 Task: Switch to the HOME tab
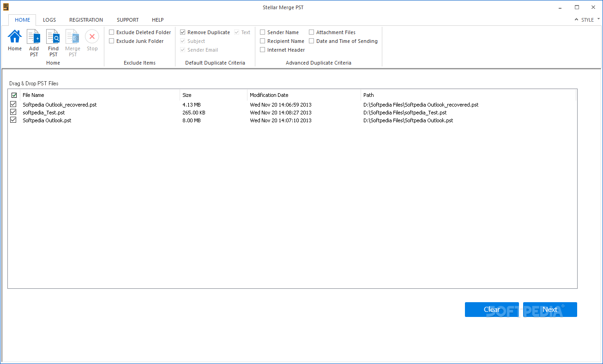coord(22,20)
